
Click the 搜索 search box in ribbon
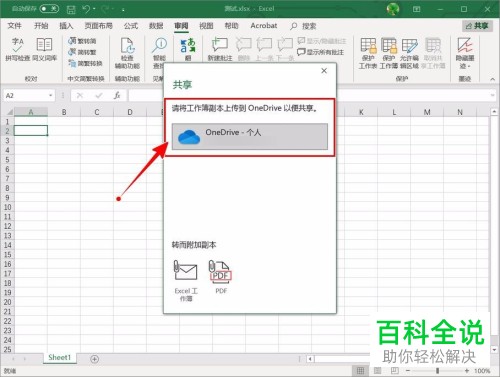click(303, 26)
